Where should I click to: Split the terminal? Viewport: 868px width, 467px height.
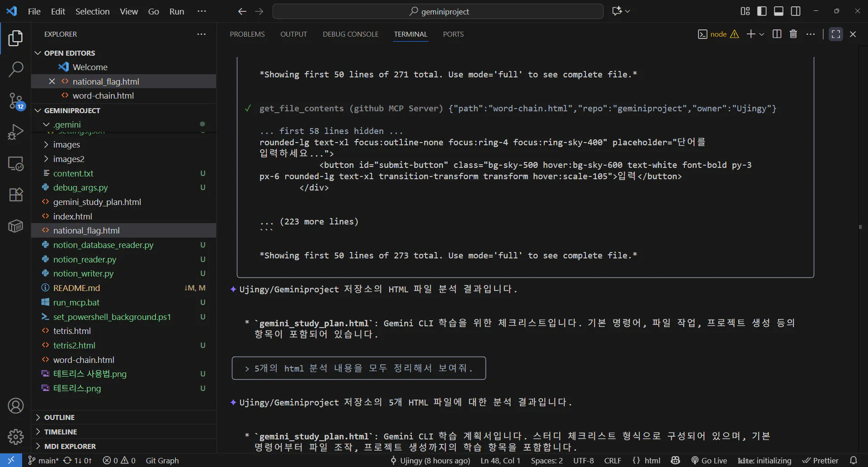coord(777,34)
